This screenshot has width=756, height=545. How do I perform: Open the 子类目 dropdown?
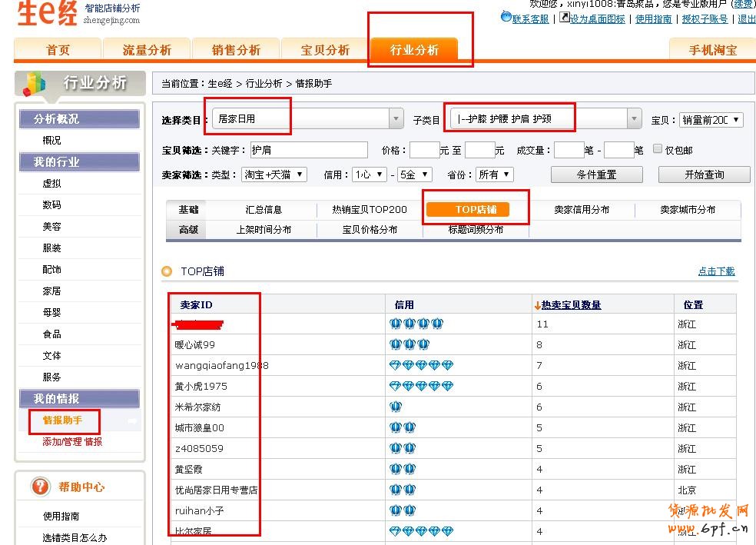[634, 119]
